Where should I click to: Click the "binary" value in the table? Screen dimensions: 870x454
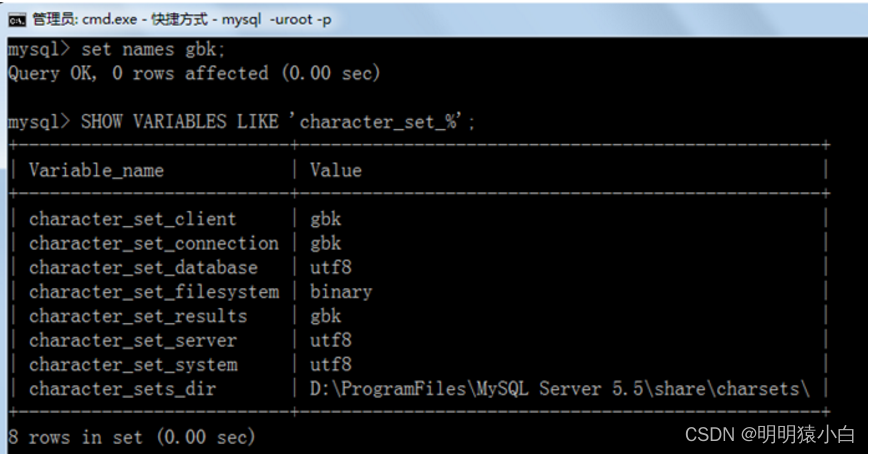click(x=340, y=292)
